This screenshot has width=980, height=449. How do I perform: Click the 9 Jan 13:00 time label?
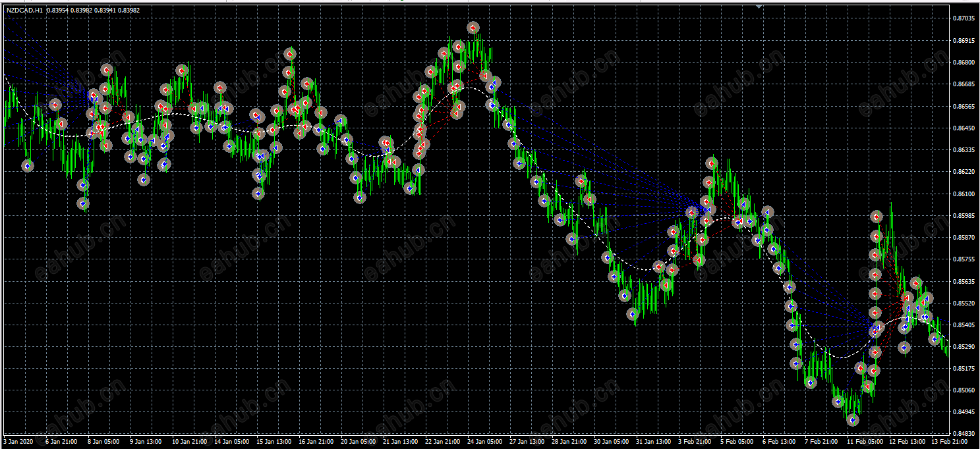click(146, 441)
